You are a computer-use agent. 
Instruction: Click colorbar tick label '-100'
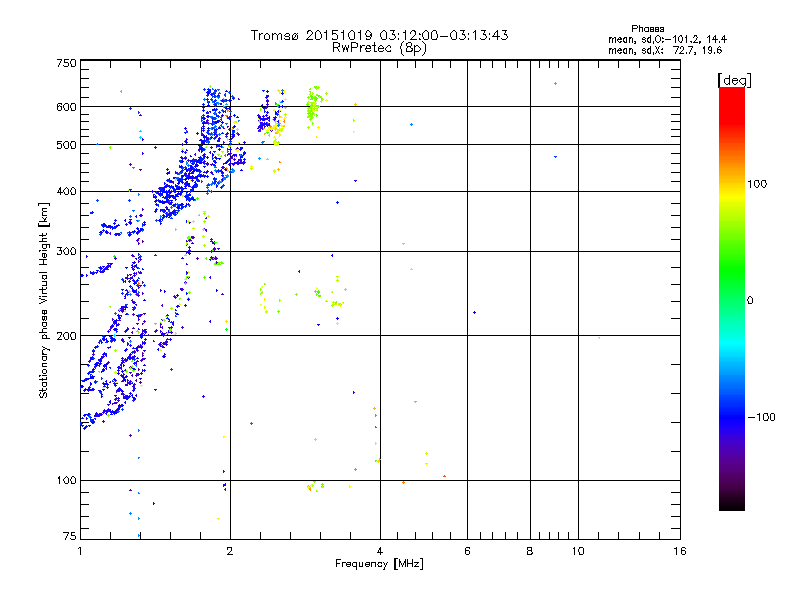(761, 417)
